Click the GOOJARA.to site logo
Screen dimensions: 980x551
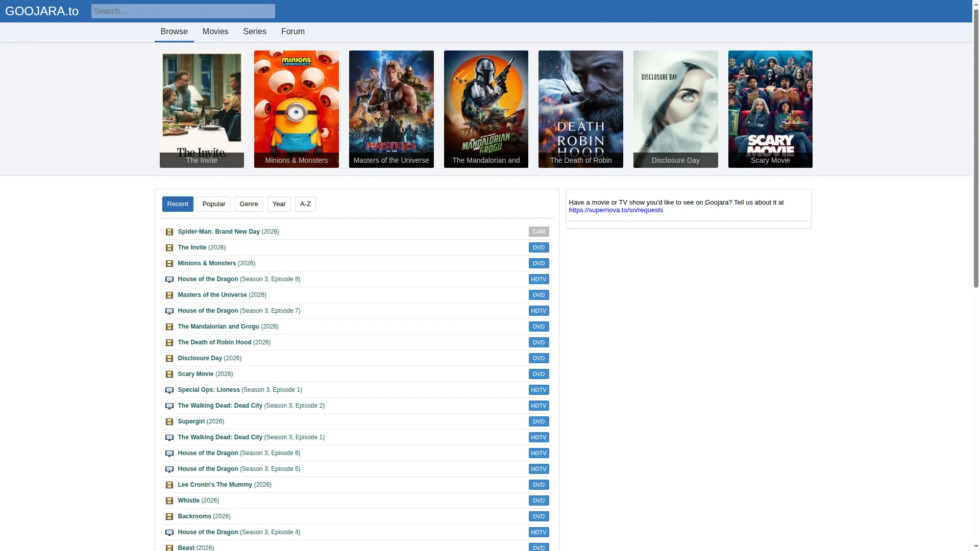42,11
